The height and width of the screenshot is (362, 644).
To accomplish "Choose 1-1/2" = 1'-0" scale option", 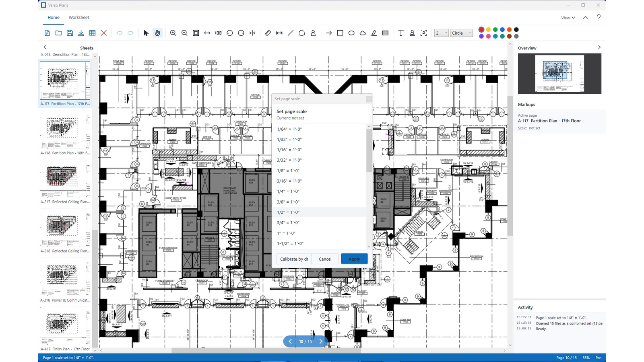I will coord(319,243).
